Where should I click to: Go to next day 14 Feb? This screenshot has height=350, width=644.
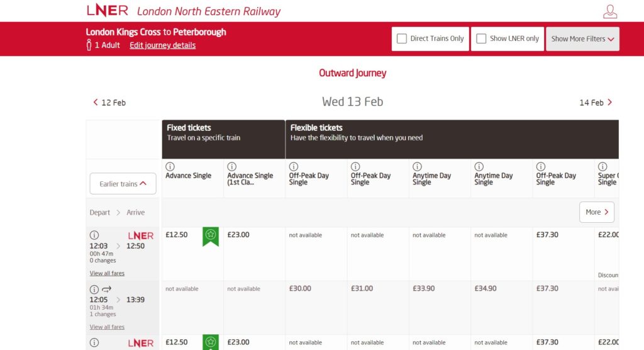(x=596, y=103)
